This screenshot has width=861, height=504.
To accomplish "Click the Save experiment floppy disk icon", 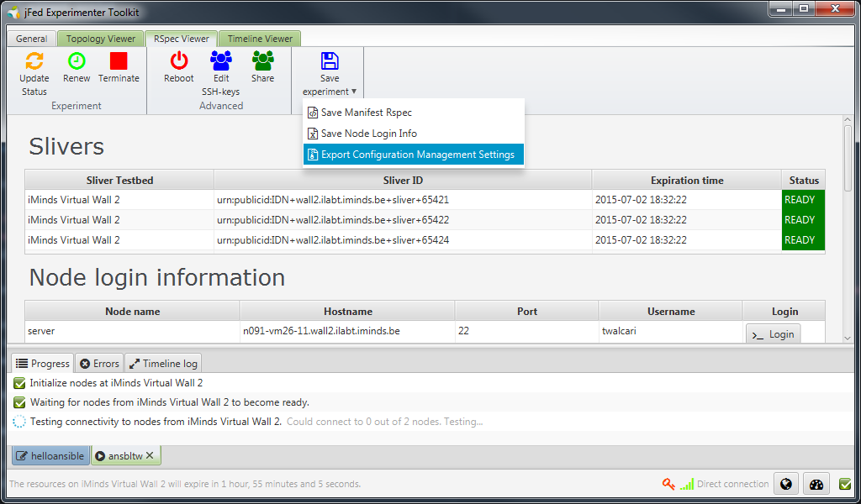I will coord(330,60).
